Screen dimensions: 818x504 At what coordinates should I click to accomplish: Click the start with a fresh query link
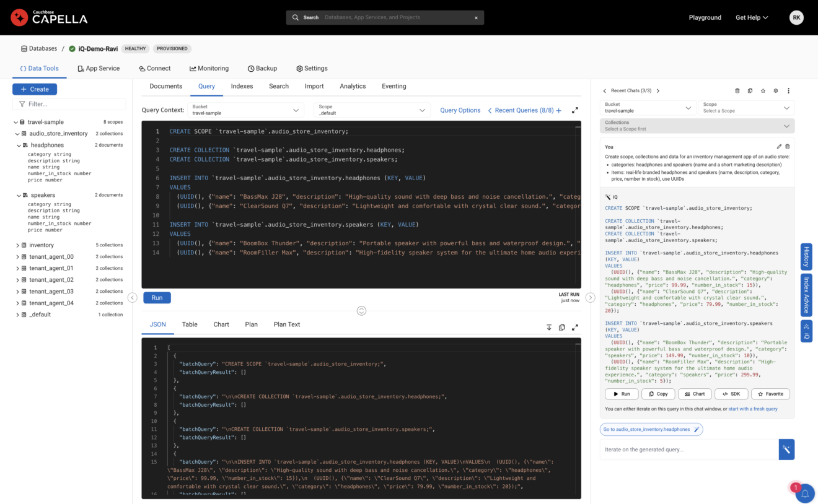tap(752, 409)
